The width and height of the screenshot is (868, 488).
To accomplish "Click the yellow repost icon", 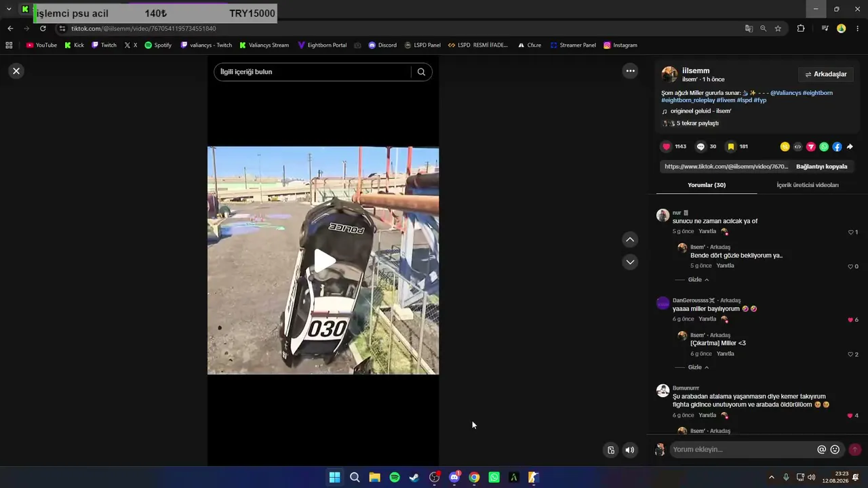I will tap(785, 146).
